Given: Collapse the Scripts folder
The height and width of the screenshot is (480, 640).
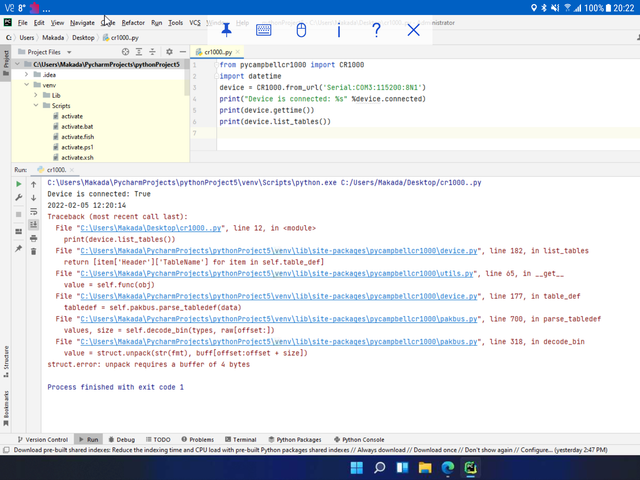Looking at the screenshot, I should [x=36, y=105].
